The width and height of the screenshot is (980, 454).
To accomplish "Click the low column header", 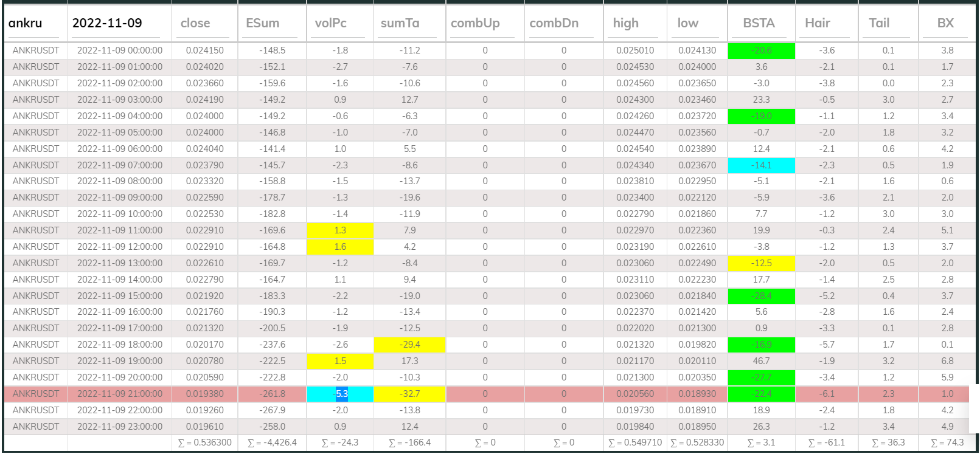I will (688, 23).
